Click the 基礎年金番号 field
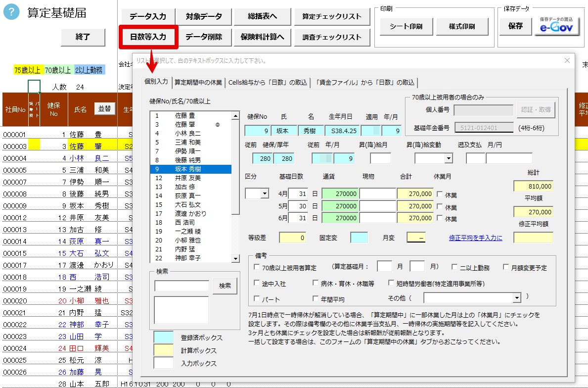 pyautogui.click(x=484, y=128)
